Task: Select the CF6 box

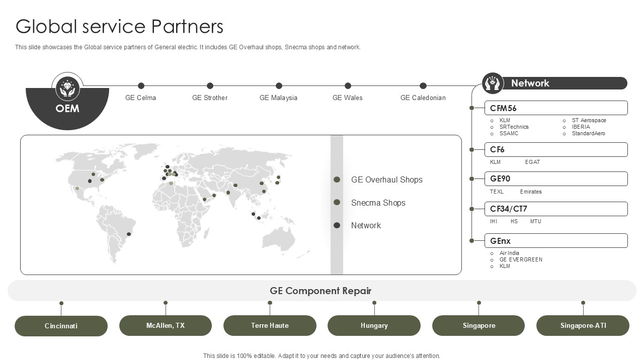Action: (556, 149)
